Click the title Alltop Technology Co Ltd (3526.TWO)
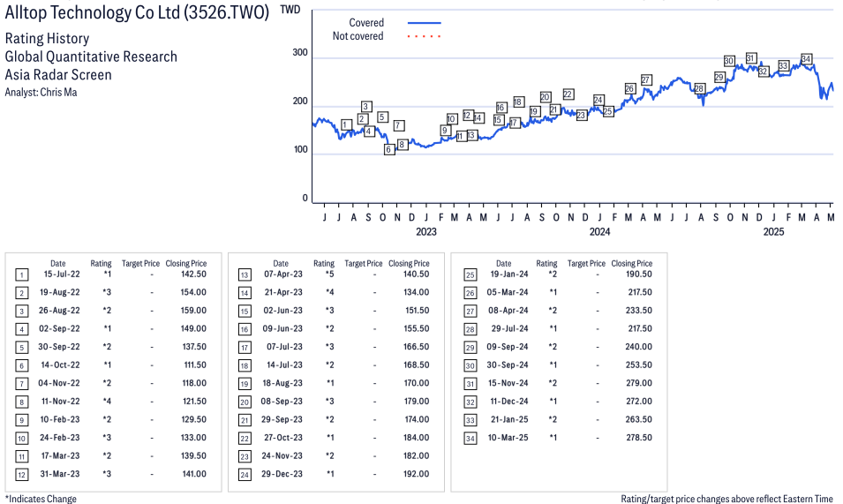The height and width of the screenshot is (504, 843). point(137,12)
